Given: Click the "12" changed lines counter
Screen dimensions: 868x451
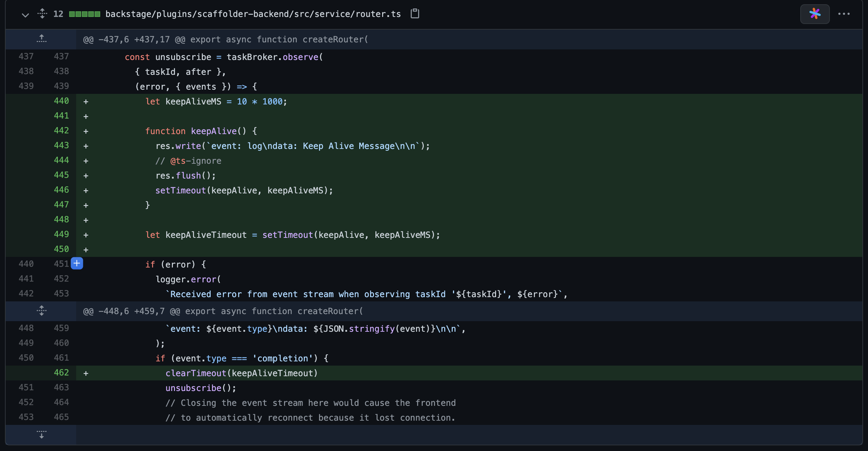Looking at the screenshot, I should pyautogui.click(x=58, y=14).
